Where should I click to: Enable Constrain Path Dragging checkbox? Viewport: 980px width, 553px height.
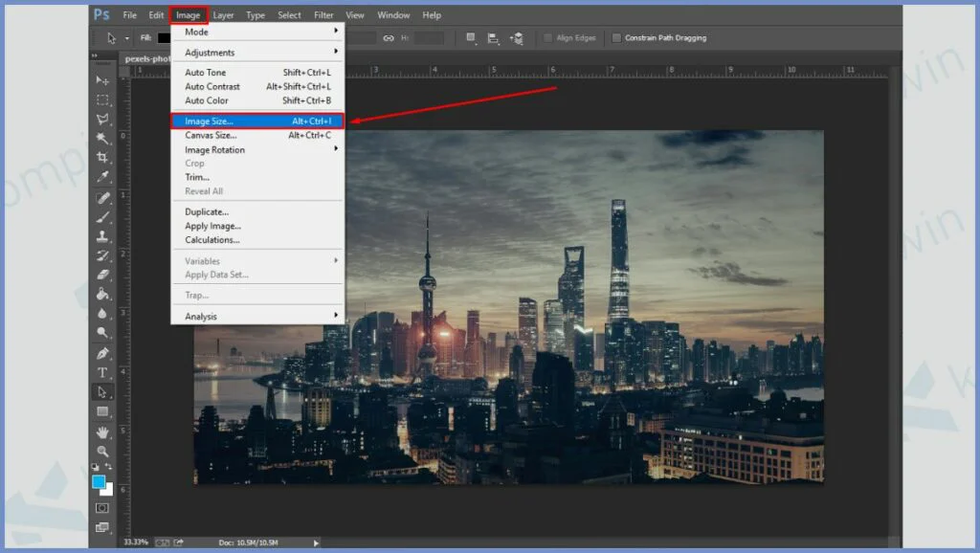tap(616, 38)
